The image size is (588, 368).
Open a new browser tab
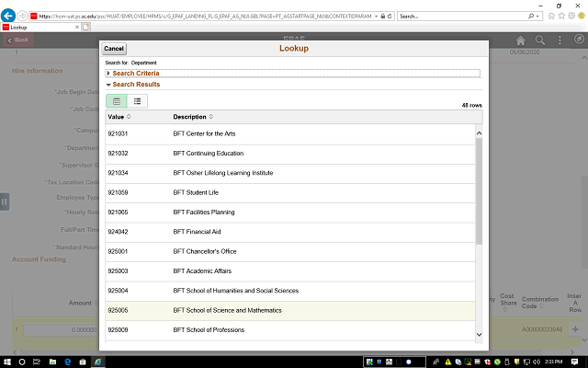point(85,27)
